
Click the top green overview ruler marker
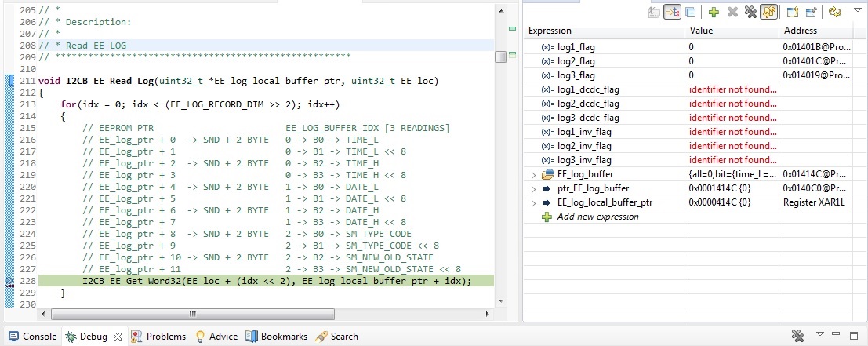tap(512, 29)
